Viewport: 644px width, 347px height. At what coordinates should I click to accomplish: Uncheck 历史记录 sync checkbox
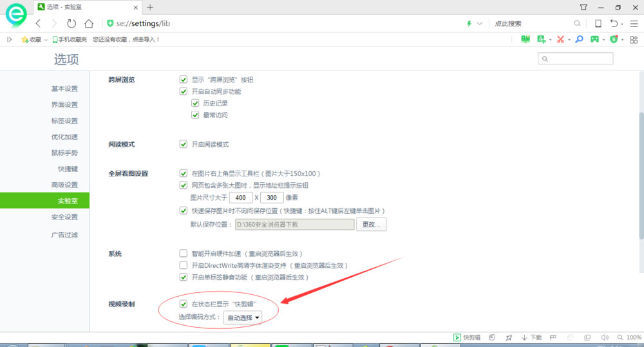(195, 103)
